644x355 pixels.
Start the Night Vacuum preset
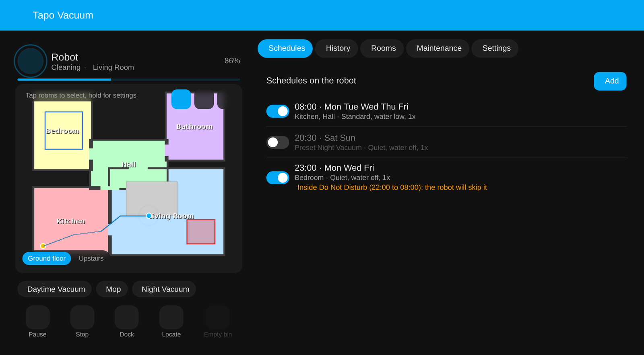(x=164, y=289)
